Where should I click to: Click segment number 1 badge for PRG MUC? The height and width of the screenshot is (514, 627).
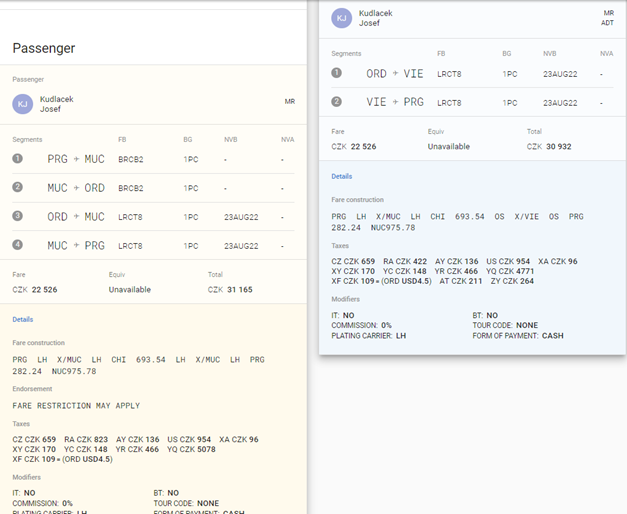tap(18, 158)
